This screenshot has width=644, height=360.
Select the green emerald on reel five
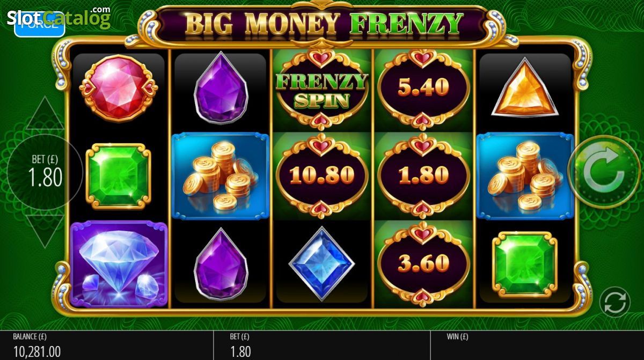click(x=525, y=264)
